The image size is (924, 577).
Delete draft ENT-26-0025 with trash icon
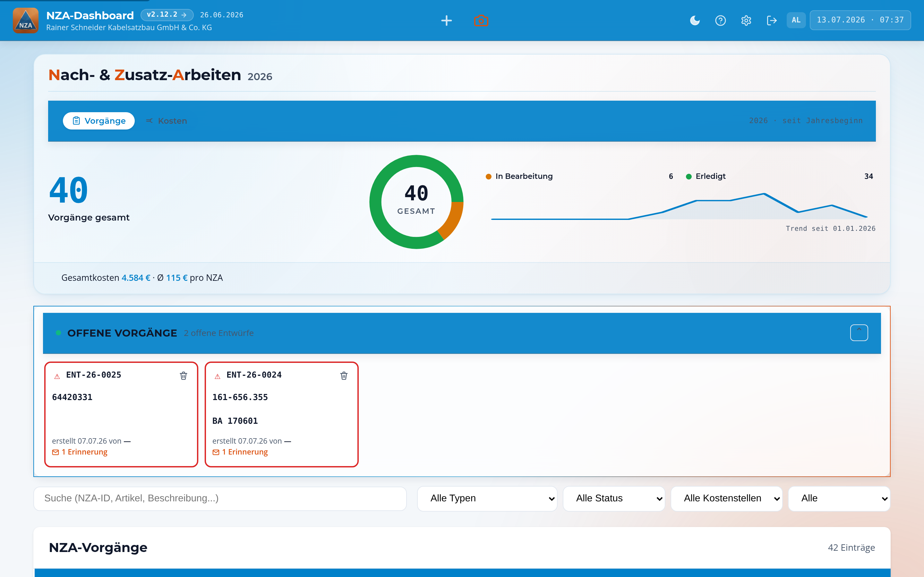coord(184,376)
